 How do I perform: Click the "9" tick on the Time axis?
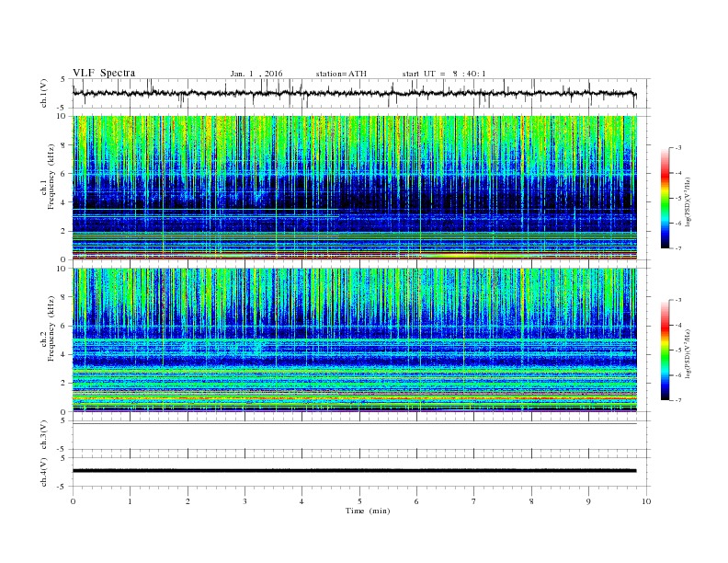point(588,501)
